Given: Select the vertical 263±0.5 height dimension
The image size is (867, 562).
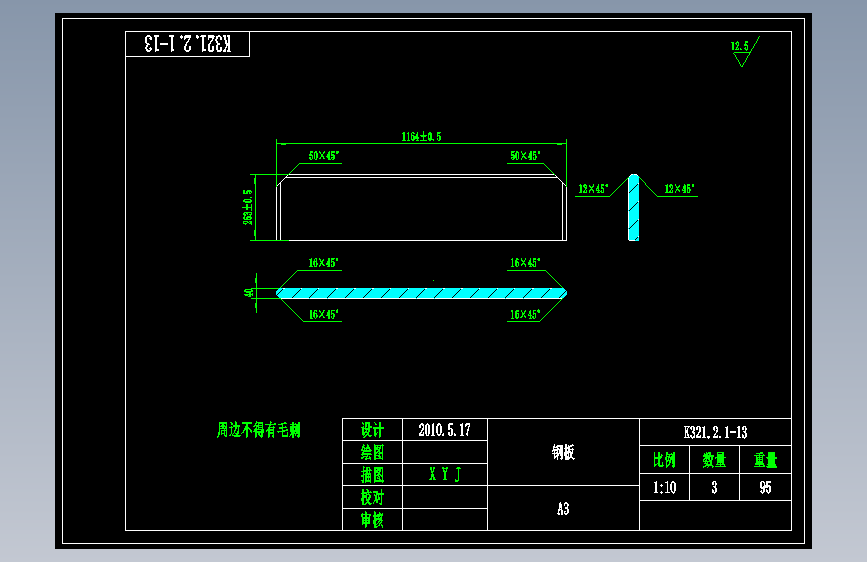Looking at the screenshot, I should tap(248, 207).
